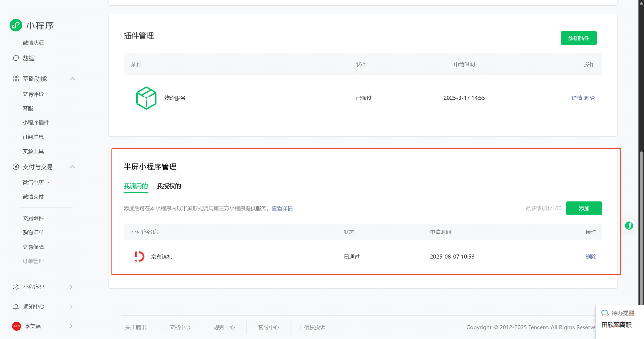The width and height of the screenshot is (644, 339).
Task: Click the 京东锦礼 red logo icon
Action: click(x=139, y=257)
